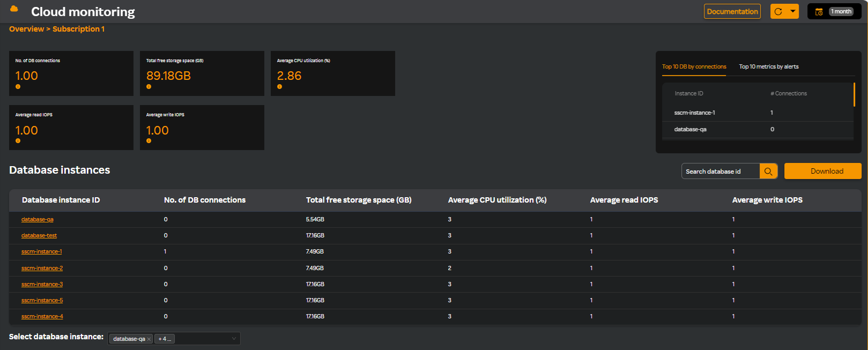Screen dimensions: 868x350
Task: Click info icon under Average write IOPS card
Action: tap(149, 140)
